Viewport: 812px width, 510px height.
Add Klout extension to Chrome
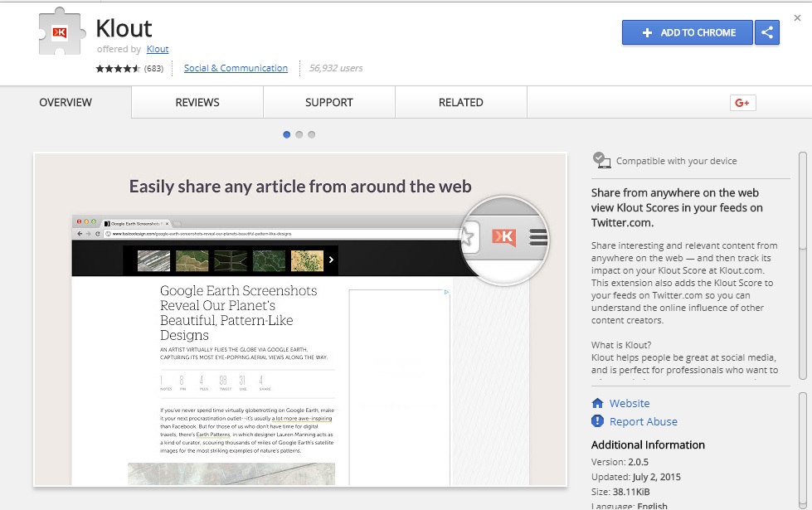tap(688, 32)
